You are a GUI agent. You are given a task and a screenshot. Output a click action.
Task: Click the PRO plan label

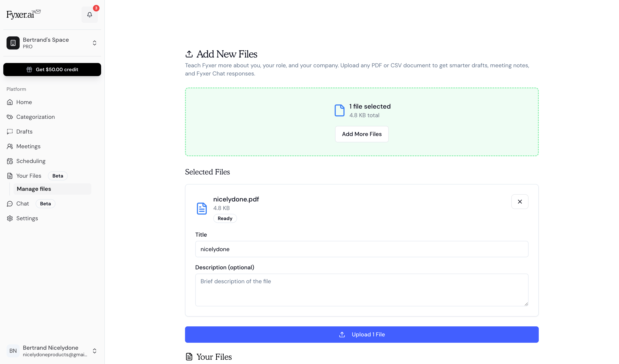[x=28, y=47]
